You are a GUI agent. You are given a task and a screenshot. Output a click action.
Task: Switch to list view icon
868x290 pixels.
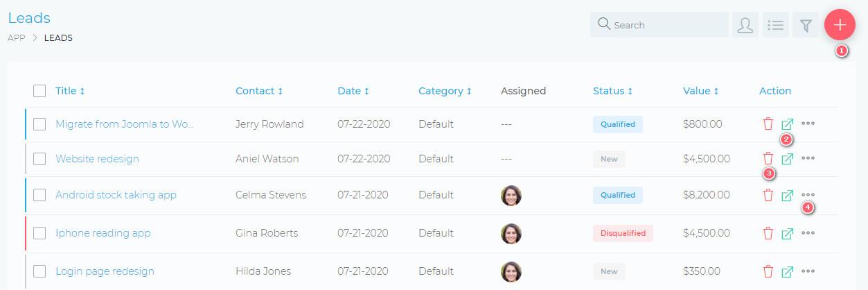coord(775,25)
